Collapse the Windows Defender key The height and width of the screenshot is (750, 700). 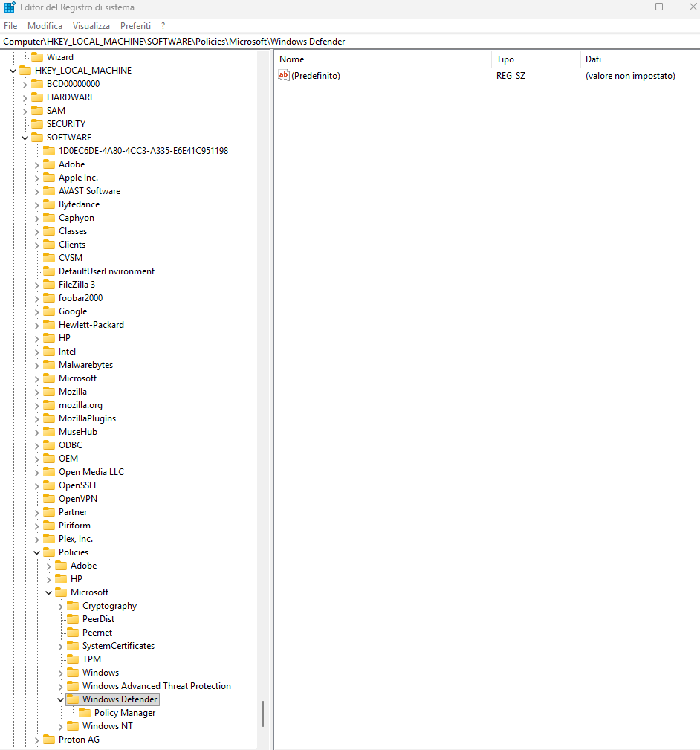[x=61, y=699]
